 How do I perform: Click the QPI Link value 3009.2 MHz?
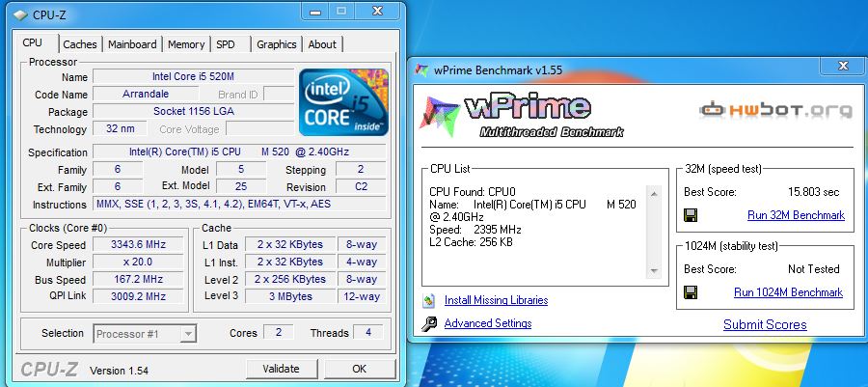coord(138,296)
